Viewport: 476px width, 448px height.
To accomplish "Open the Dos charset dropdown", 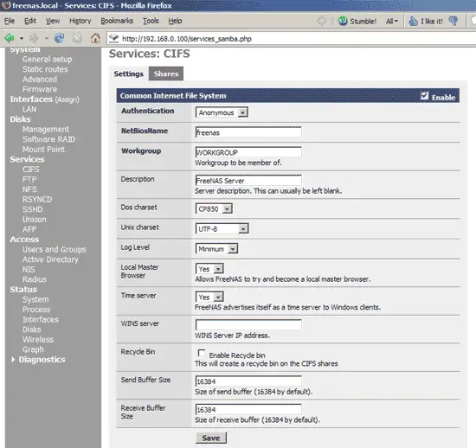I will (214, 208).
